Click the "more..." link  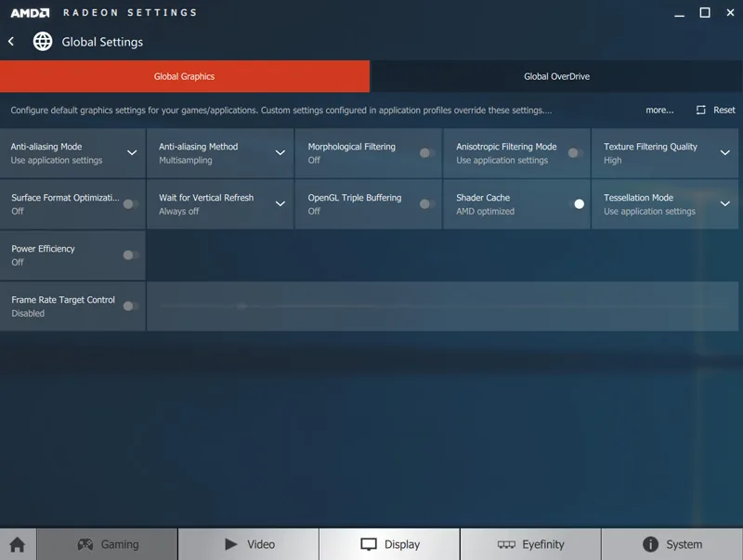(659, 110)
